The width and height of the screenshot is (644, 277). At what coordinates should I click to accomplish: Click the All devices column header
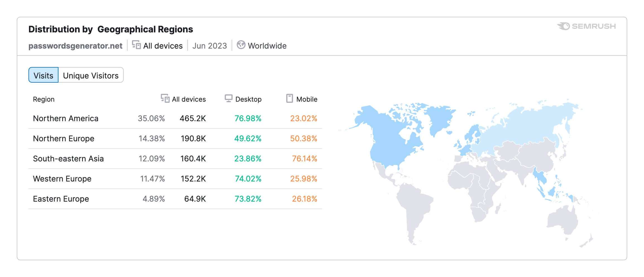click(x=189, y=99)
